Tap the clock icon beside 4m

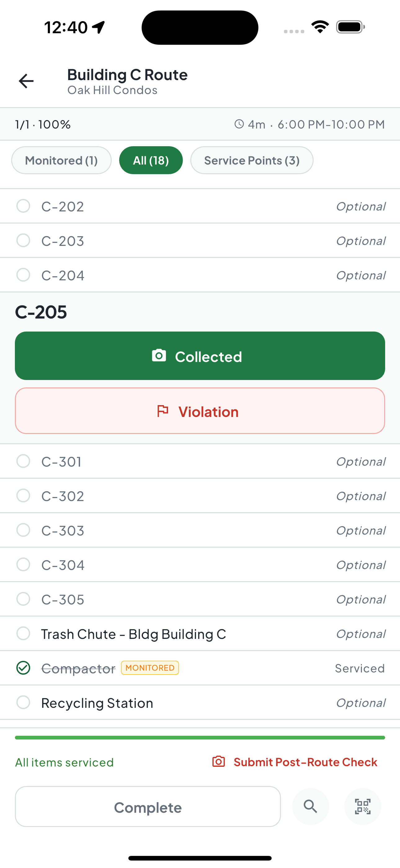(x=239, y=124)
